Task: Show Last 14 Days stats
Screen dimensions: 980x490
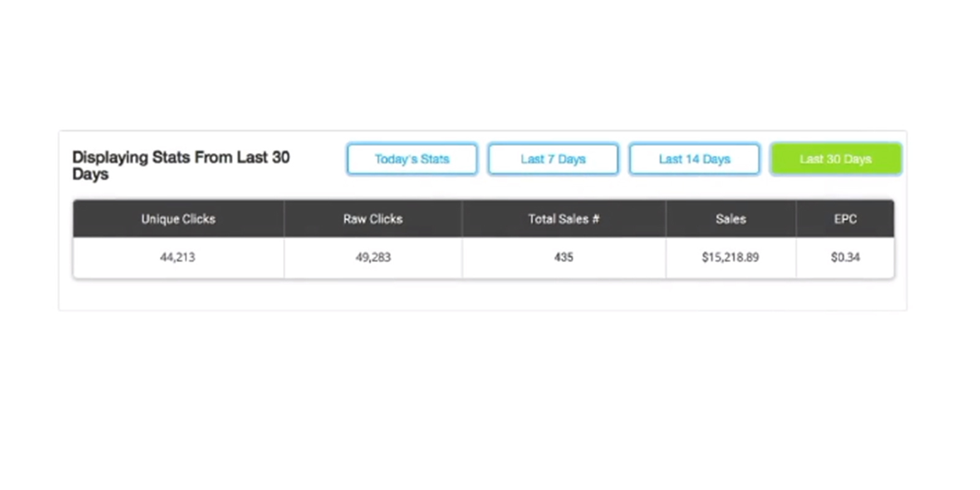Action: (x=695, y=159)
